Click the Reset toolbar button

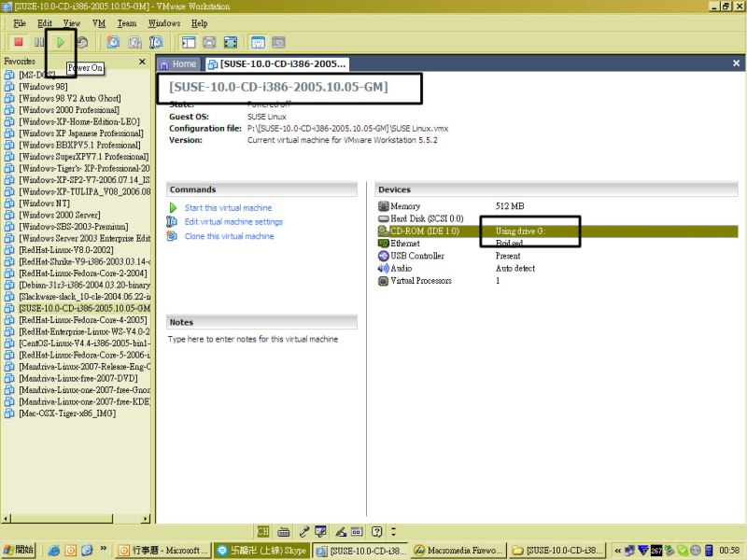[x=82, y=42]
